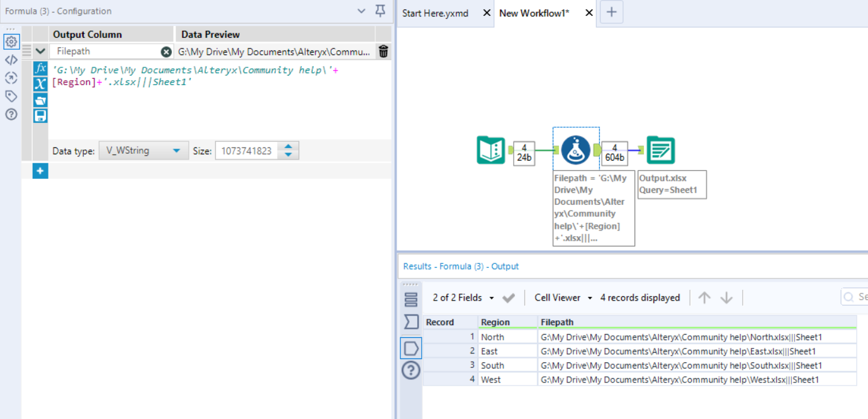Select the Formula tool on canvas
This screenshot has width=868, height=419.
pyautogui.click(x=575, y=150)
